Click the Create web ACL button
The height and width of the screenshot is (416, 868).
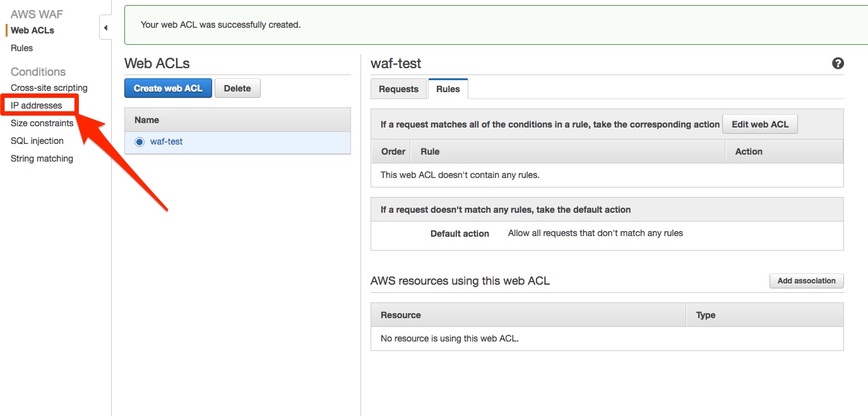coord(167,88)
